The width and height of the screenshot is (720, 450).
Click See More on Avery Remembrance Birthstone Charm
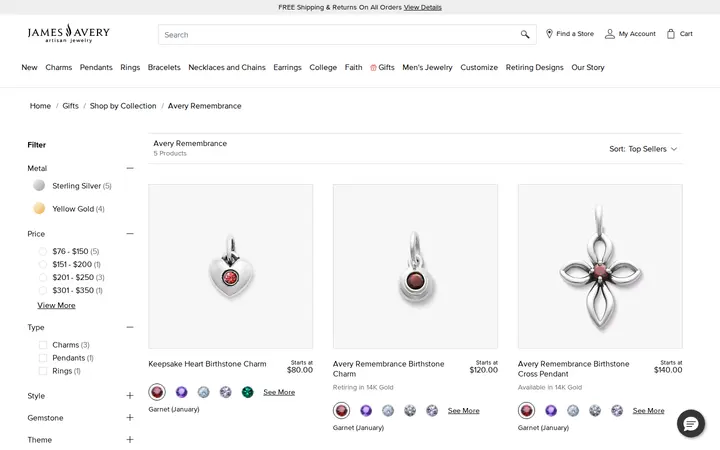pos(463,411)
